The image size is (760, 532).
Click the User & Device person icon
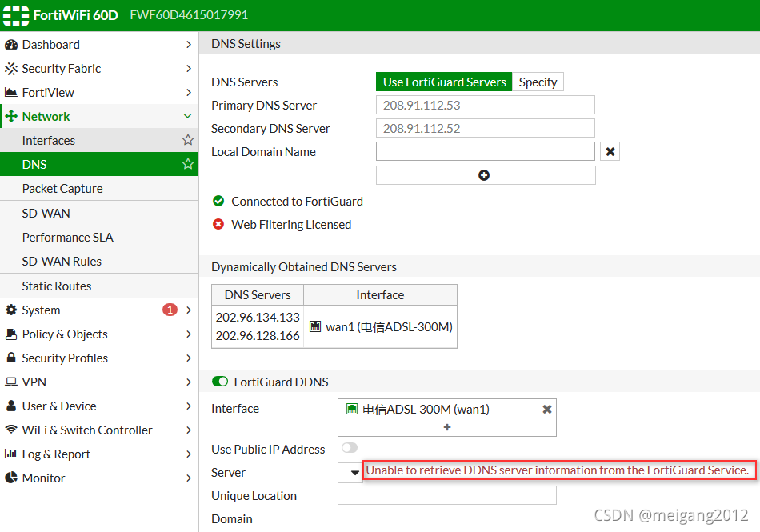(10, 406)
